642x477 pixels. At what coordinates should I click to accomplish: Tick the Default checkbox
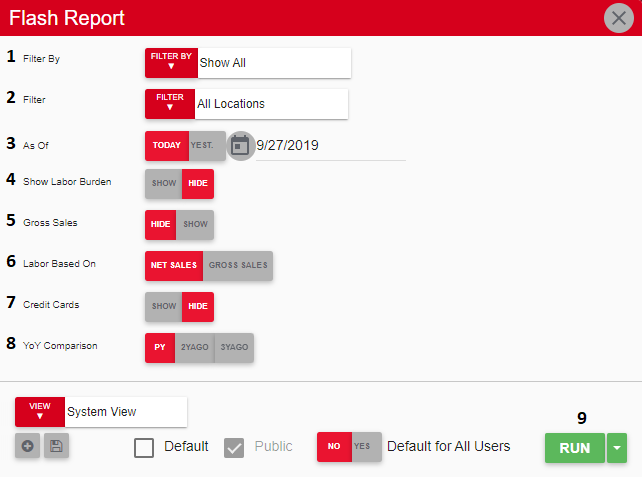point(144,448)
